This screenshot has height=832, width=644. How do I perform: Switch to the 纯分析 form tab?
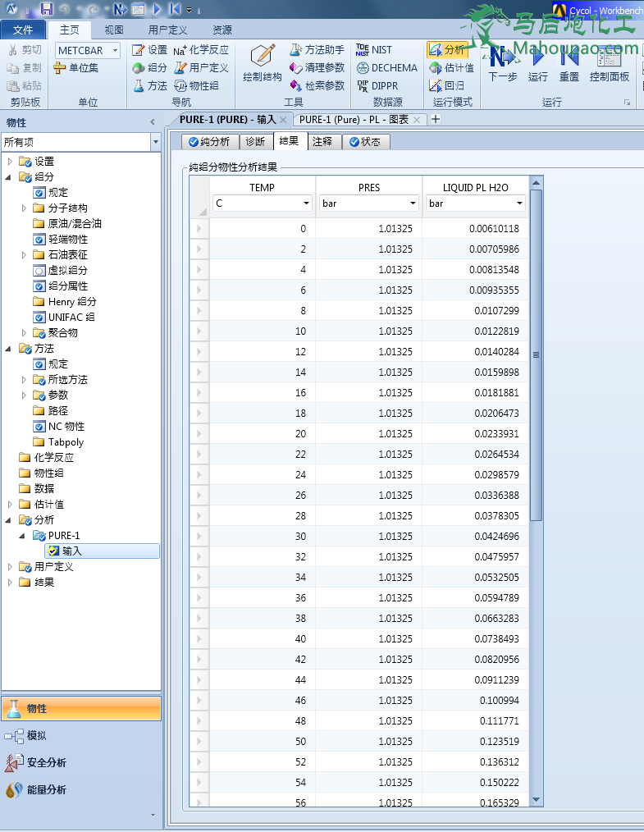click(209, 142)
